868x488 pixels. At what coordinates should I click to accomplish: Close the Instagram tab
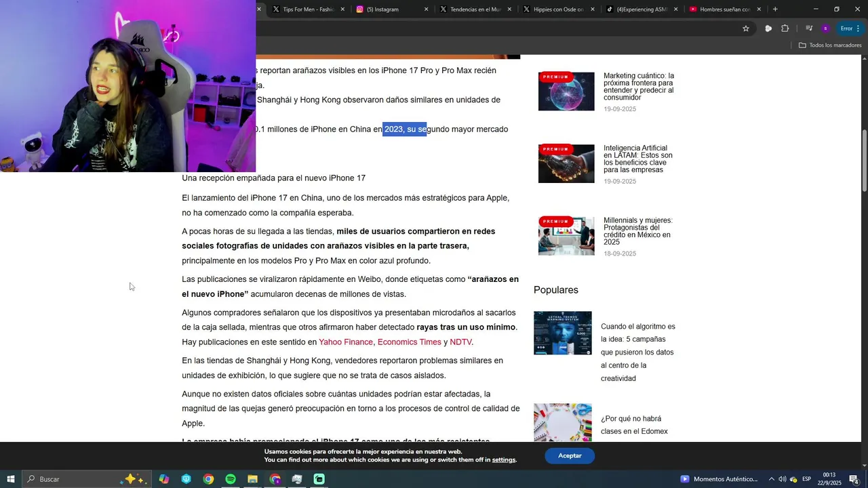click(427, 9)
